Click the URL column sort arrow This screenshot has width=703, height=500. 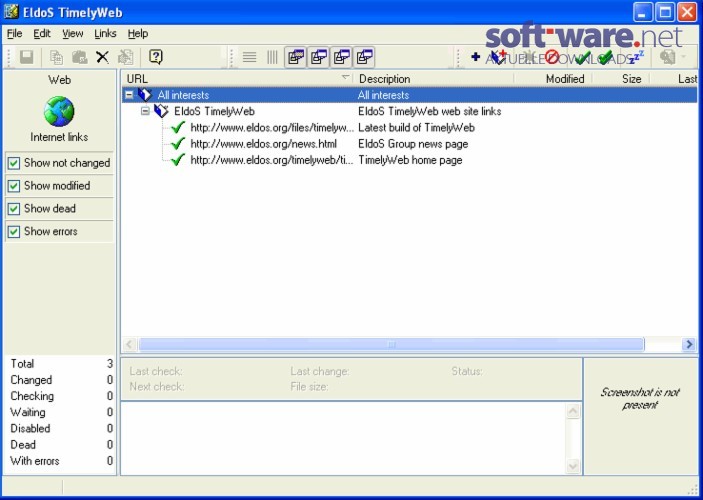click(x=345, y=78)
